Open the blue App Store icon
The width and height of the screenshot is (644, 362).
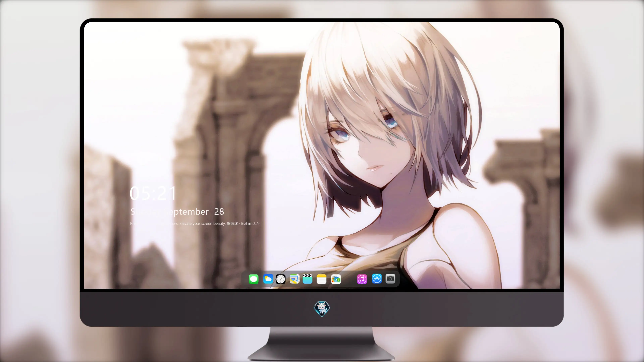[x=377, y=279]
